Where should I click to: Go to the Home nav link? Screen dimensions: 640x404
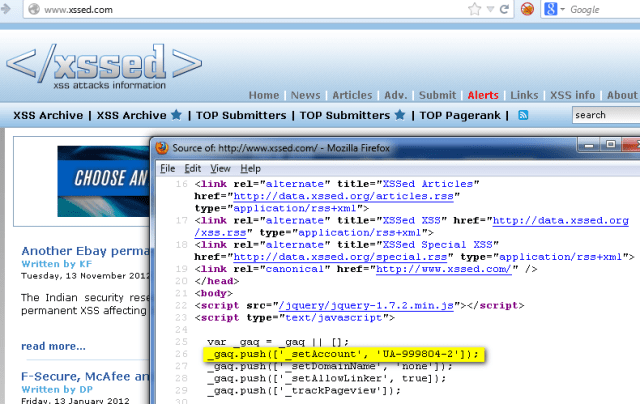point(264,95)
